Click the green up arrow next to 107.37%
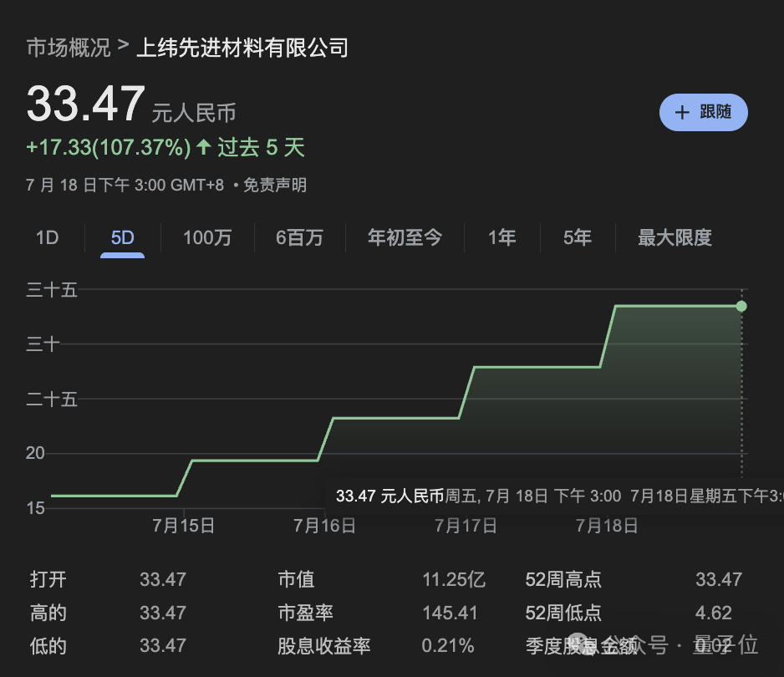Screen dimensions: 784x677 (x=203, y=147)
